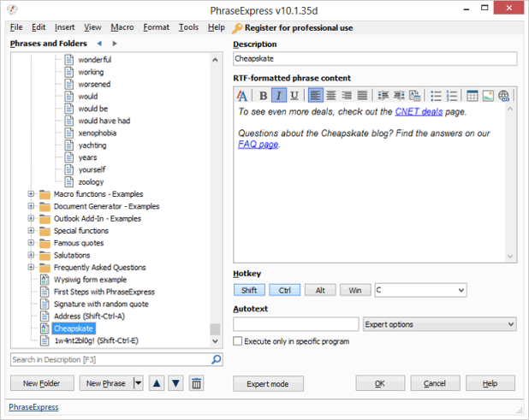This screenshot has height=420, width=529.
Task: Open the View menu
Action: coord(92,27)
